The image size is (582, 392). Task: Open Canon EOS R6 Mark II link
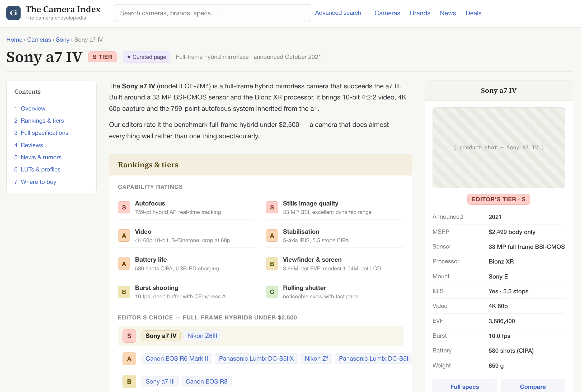click(x=177, y=359)
